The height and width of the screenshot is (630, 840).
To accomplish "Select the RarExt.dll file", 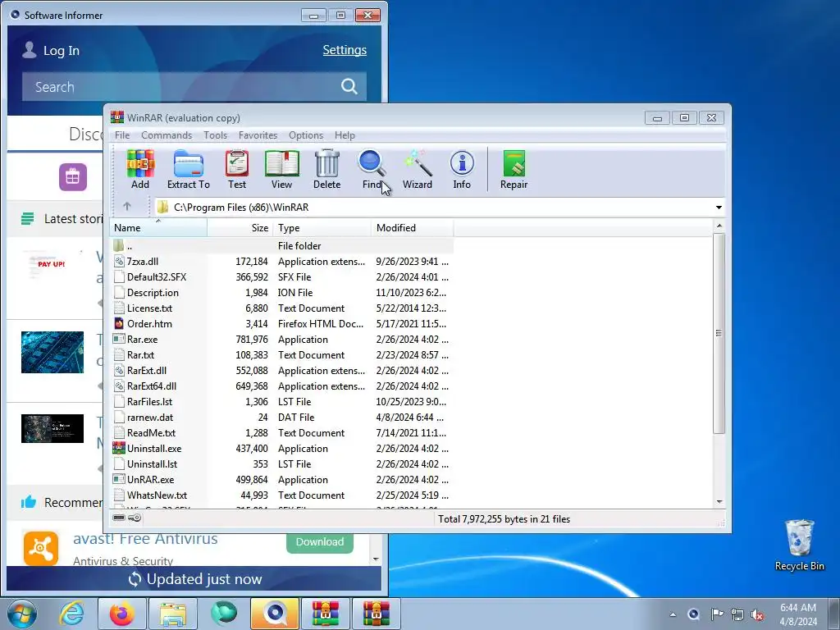I will [x=282, y=370].
